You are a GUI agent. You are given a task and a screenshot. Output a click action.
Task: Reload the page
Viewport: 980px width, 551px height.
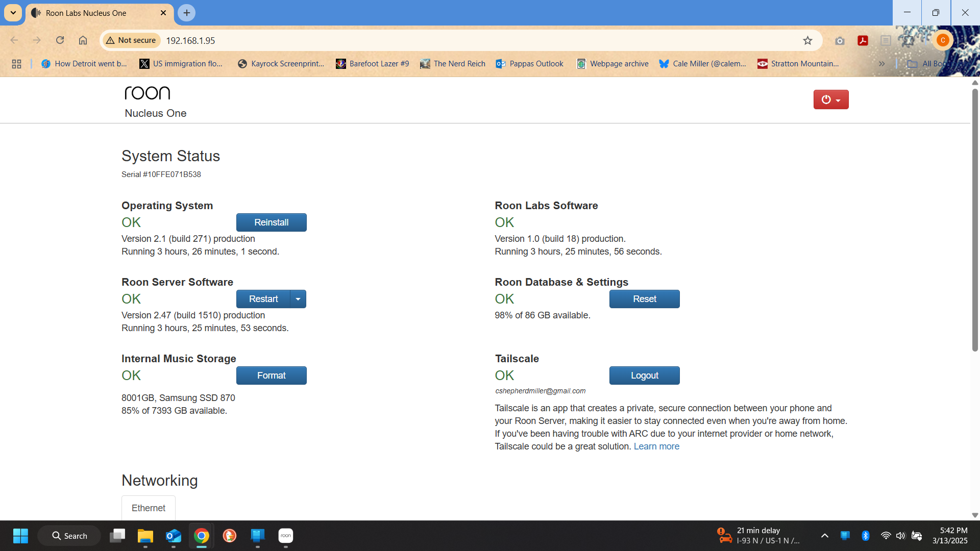60,40
